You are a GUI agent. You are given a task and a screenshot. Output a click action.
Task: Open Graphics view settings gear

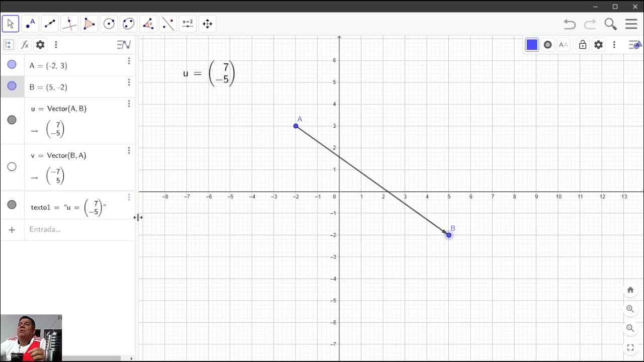598,45
